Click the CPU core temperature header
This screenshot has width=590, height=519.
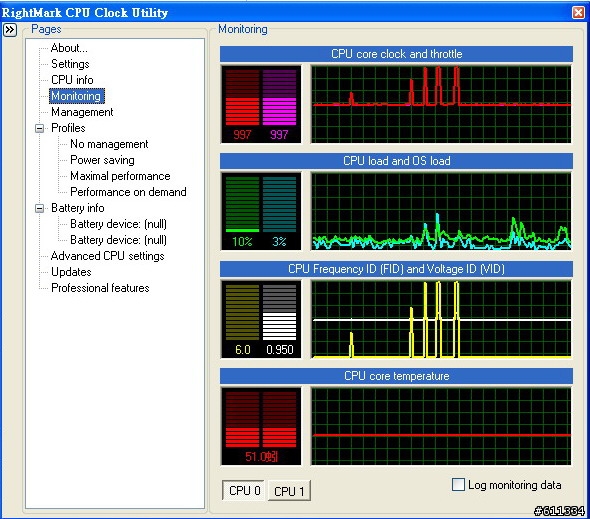pyautogui.click(x=396, y=376)
